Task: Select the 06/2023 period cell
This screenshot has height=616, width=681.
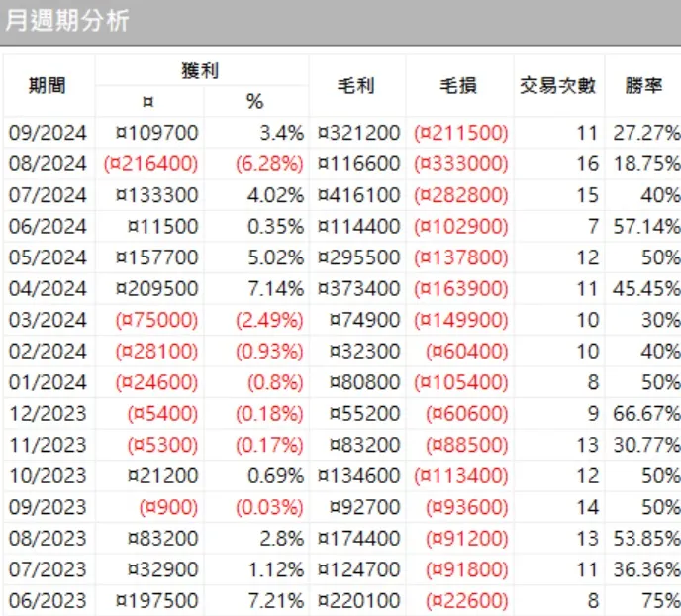Action: pyautogui.click(x=48, y=601)
